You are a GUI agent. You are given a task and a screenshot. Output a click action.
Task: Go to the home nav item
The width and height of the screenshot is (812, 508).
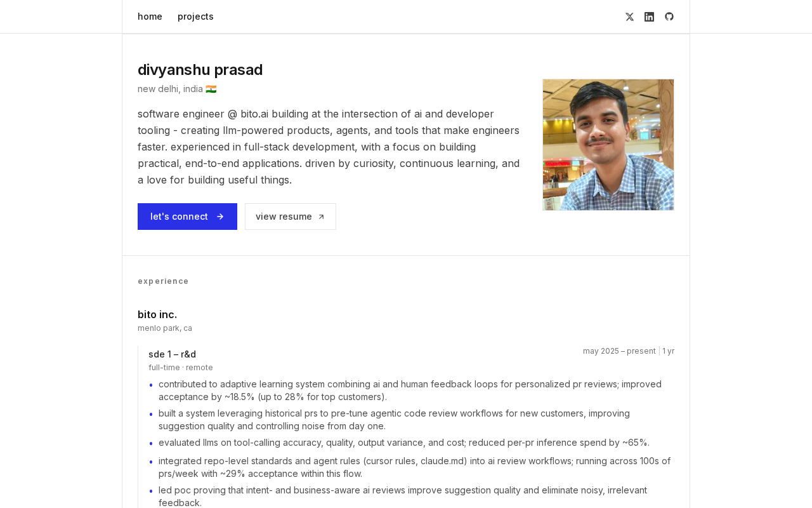[x=150, y=17]
